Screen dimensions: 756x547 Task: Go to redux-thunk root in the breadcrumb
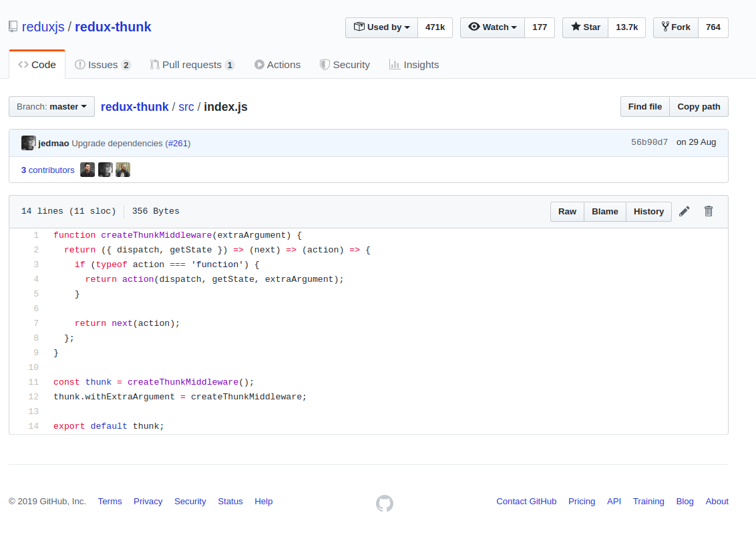(x=134, y=107)
